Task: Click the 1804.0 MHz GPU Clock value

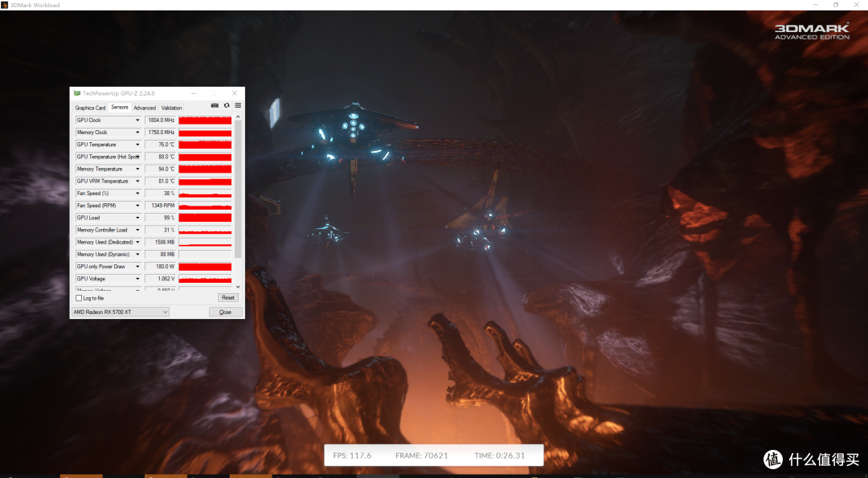Action: point(160,120)
